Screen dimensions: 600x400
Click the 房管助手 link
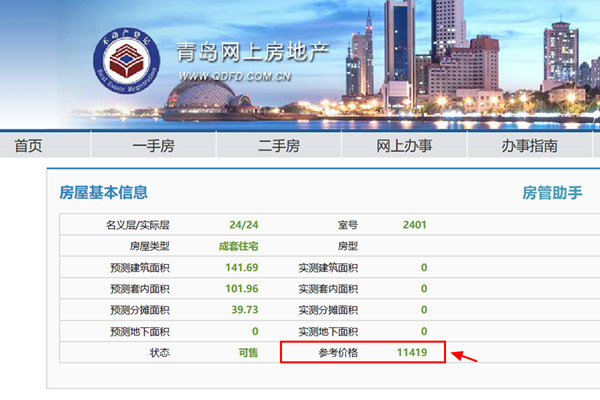tap(552, 193)
